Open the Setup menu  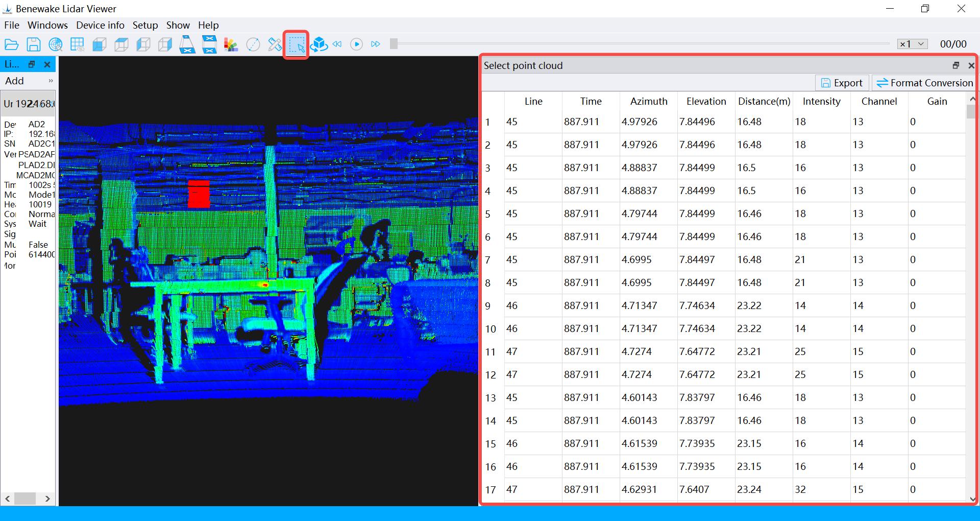coord(145,25)
